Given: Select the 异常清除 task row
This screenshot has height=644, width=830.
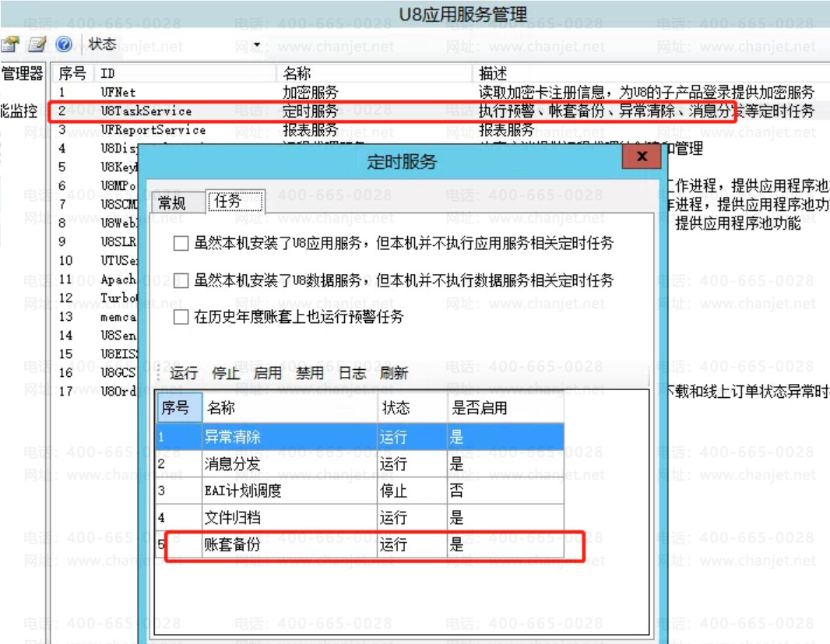Looking at the screenshot, I should tap(360, 437).
